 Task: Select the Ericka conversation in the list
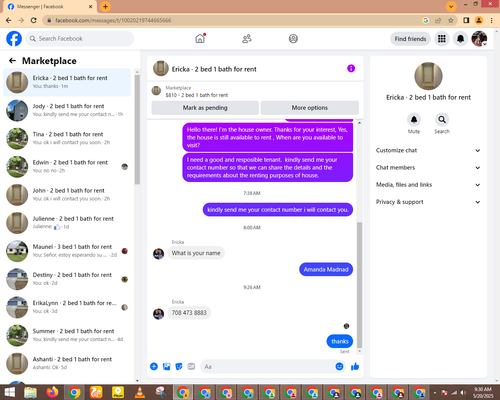pyautogui.click(x=67, y=82)
